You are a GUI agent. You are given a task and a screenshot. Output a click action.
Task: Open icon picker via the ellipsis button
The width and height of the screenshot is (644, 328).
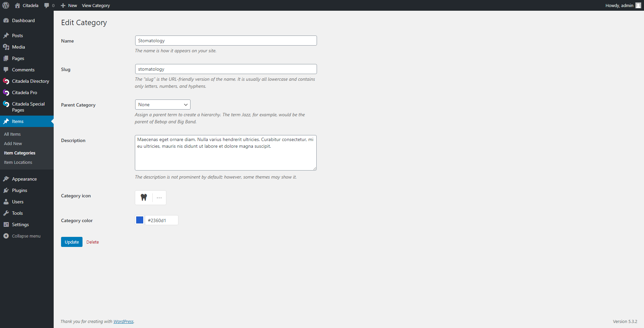tap(159, 198)
